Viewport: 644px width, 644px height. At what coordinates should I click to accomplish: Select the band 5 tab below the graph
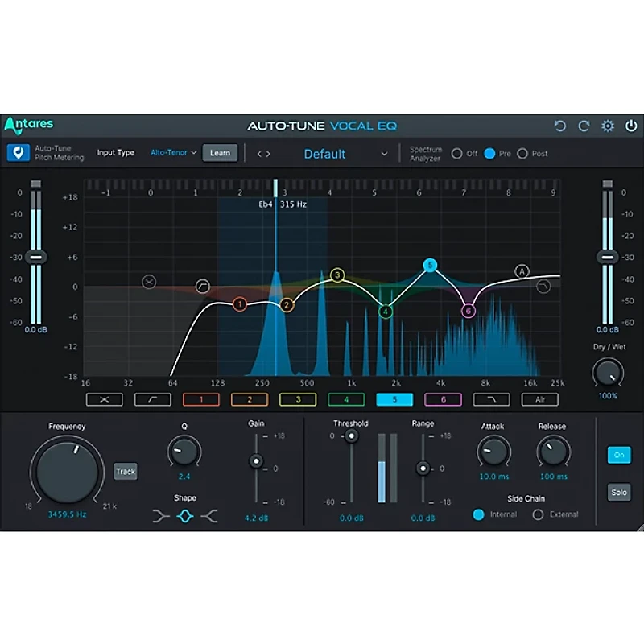point(394,399)
